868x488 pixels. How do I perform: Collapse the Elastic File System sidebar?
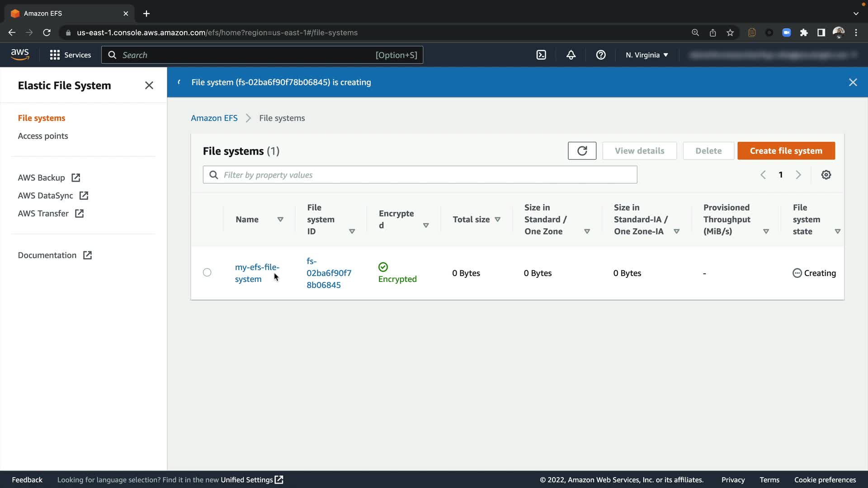pyautogui.click(x=149, y=85)
